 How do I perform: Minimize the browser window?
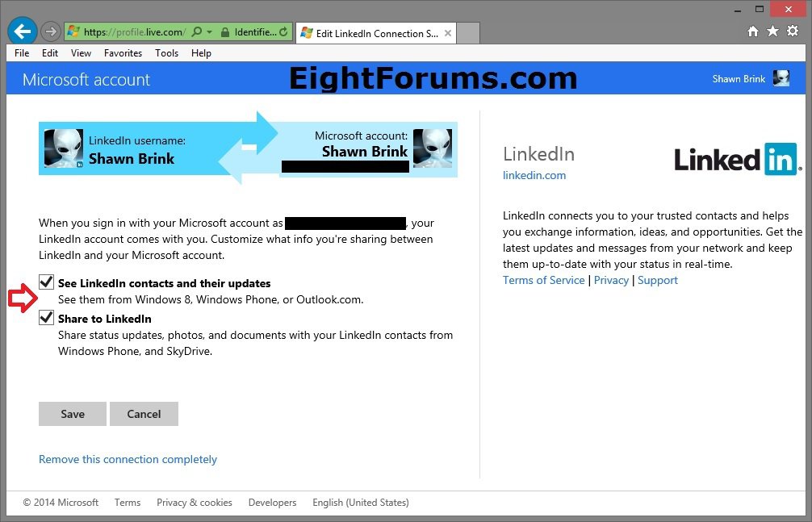(739, 10)
